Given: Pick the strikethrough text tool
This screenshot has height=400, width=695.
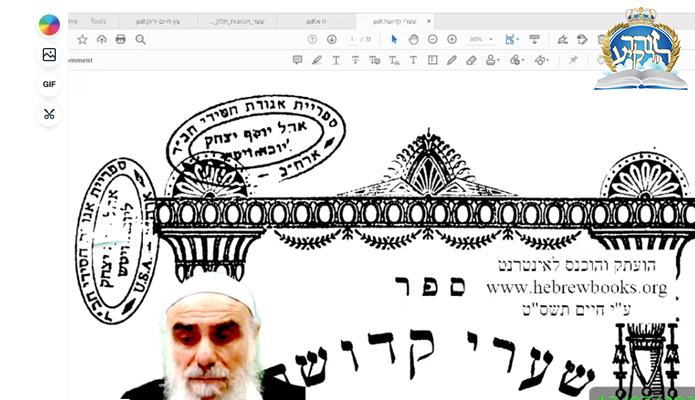Looking at the screenshot, I should 355,60.
